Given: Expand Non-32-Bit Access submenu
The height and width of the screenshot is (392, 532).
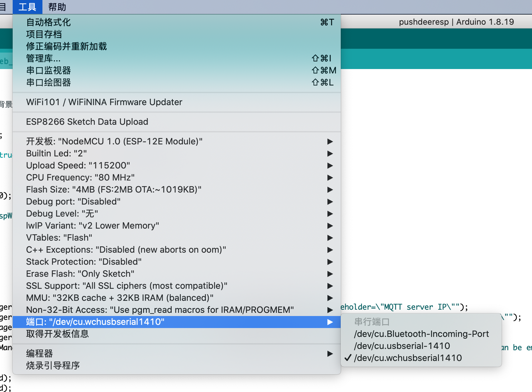Looking at the screenshot, I should (177, 310).
